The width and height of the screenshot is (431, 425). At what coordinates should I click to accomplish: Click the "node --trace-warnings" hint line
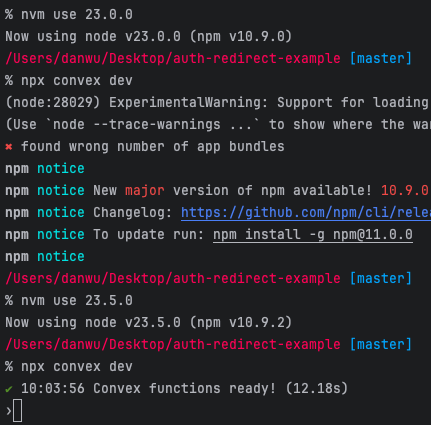[x=218, y=125]
